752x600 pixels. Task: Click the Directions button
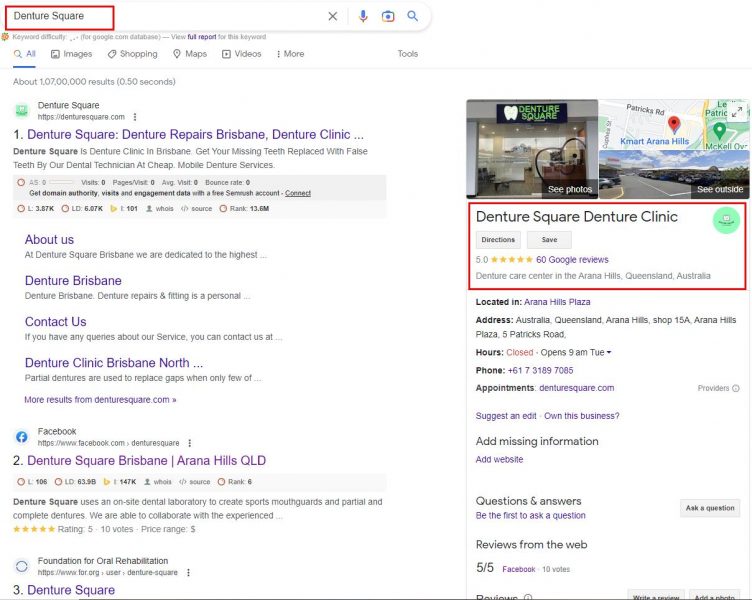click(x=498, y=240)
